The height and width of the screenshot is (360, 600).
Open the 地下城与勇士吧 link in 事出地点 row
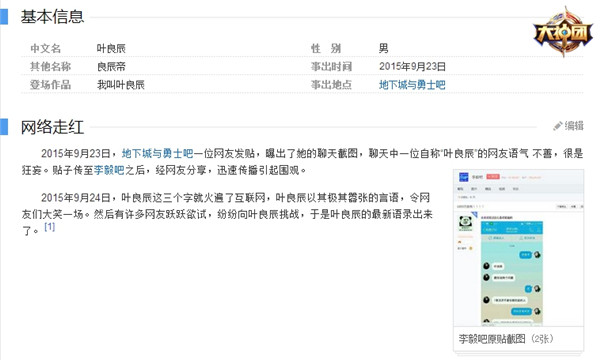pos(412,85)
